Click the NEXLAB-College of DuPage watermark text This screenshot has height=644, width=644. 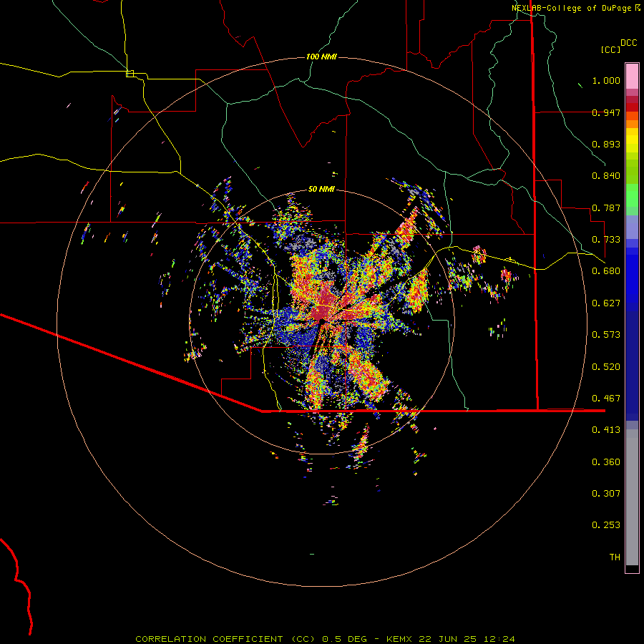click(x=571, y=8)
